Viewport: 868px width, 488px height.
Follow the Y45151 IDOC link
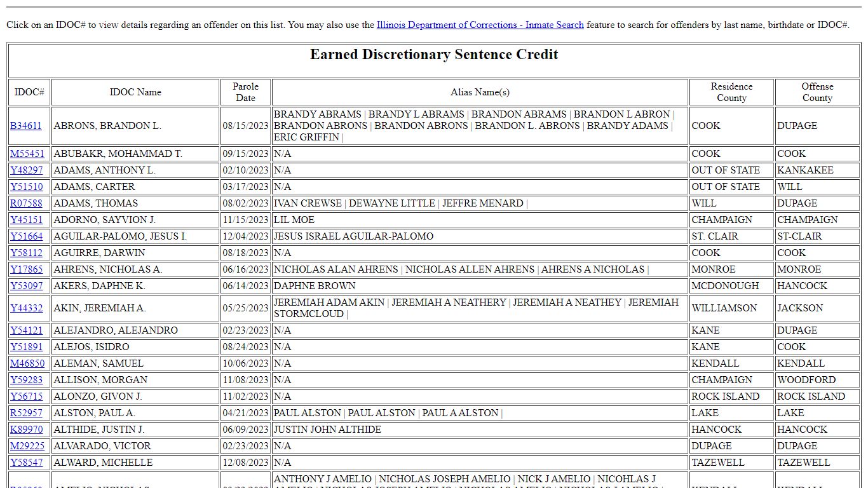(27, 220)
